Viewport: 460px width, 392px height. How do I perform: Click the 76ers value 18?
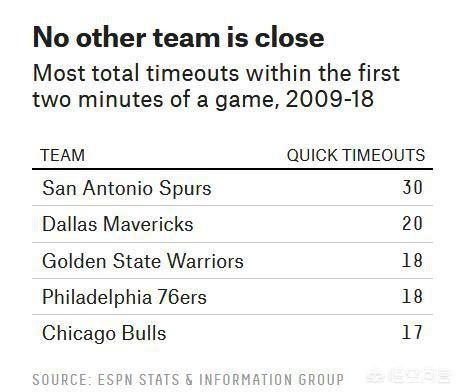412,296
